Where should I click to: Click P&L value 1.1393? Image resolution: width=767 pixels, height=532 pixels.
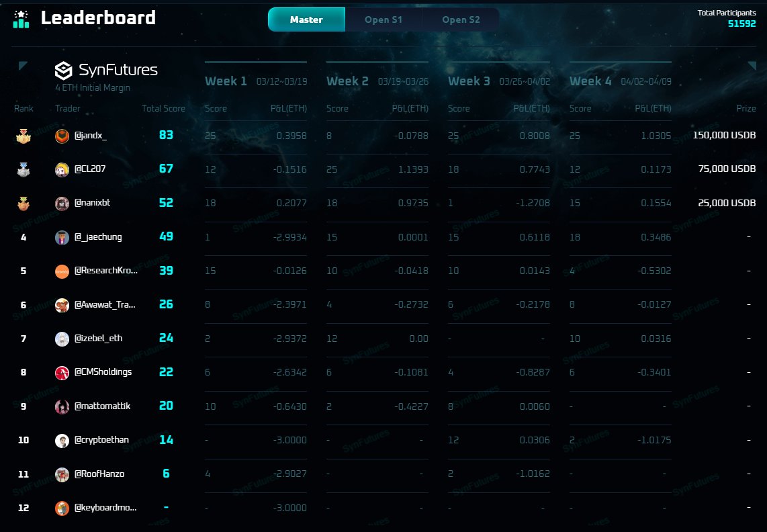413,169
